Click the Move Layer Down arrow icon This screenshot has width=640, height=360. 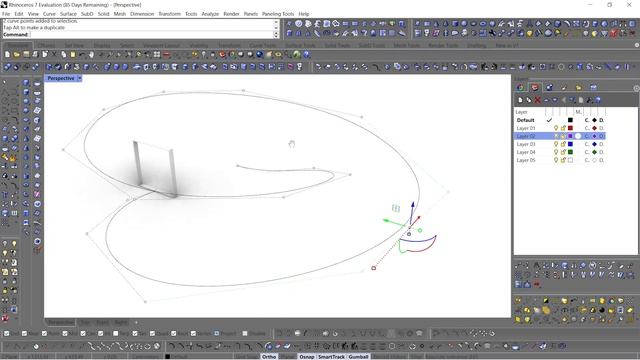tap(555, 100)
